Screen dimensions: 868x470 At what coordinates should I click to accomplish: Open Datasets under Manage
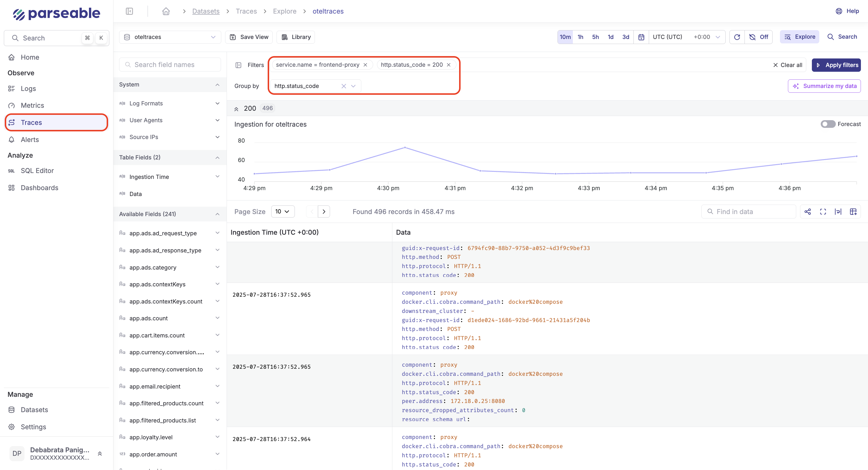coord(57,410)
